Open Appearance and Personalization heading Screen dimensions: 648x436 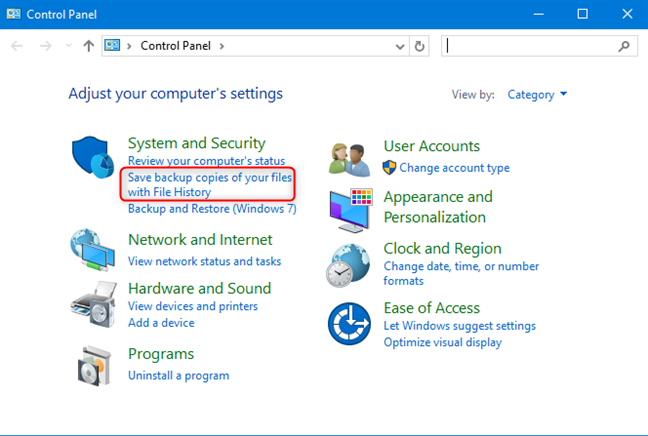click(438, 207)
